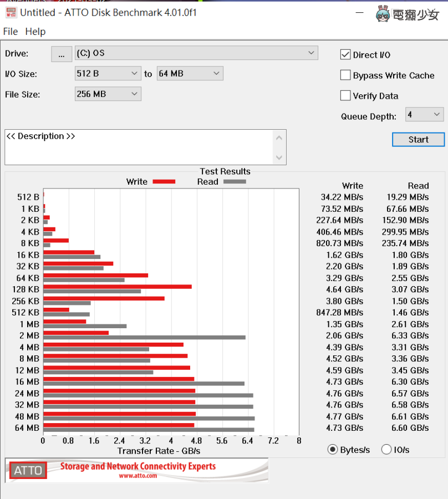Viewport: 448px width, 499px height.
Task: Enable the Verify Data checkbox
Action: tap(345, 96)
